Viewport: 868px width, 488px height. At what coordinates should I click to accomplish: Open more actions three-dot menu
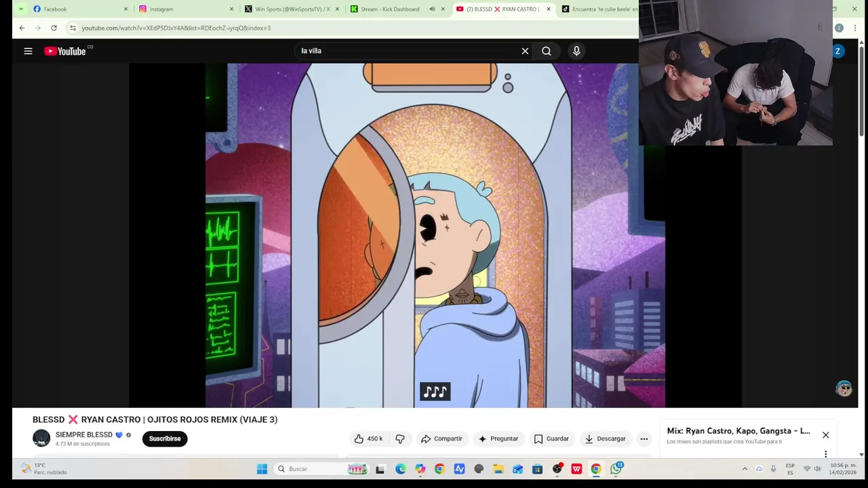click(x=644, y=439)
